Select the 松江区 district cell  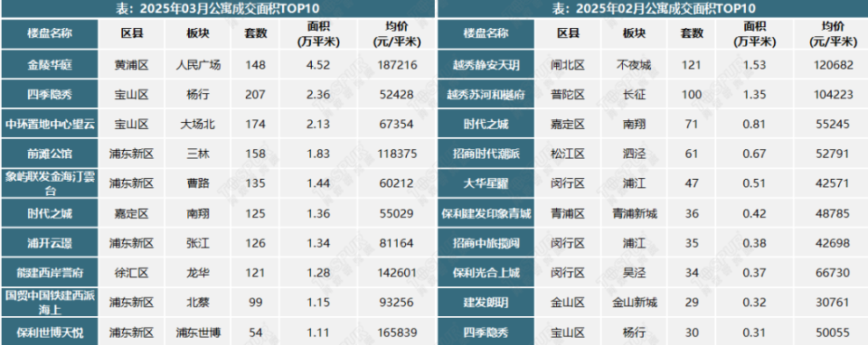(x=568, y=154)
